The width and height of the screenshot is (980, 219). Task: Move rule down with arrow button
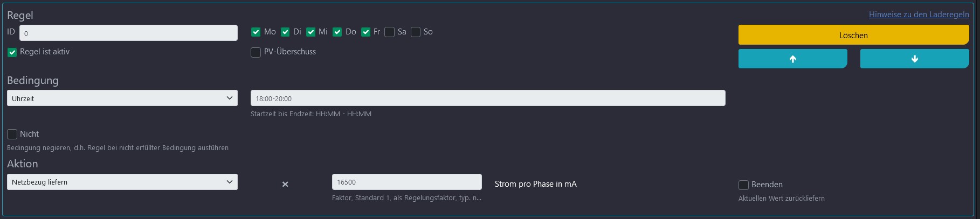pos(914,59)
